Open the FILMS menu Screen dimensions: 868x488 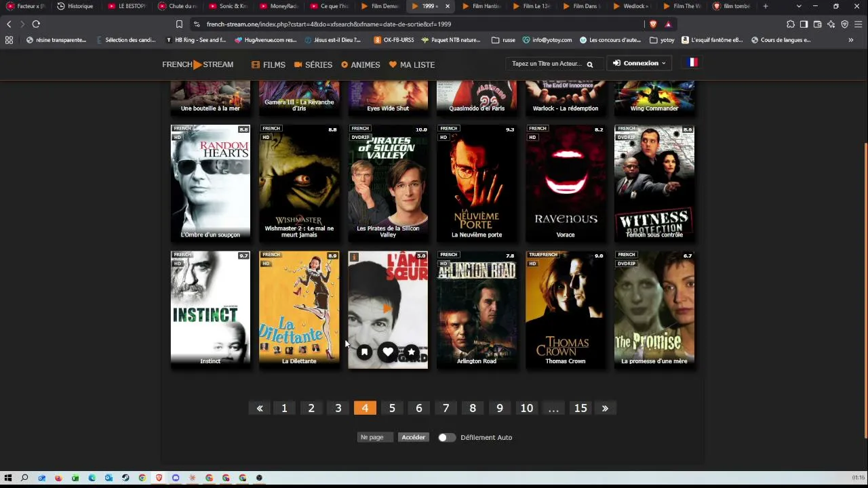tap(269, 64)
